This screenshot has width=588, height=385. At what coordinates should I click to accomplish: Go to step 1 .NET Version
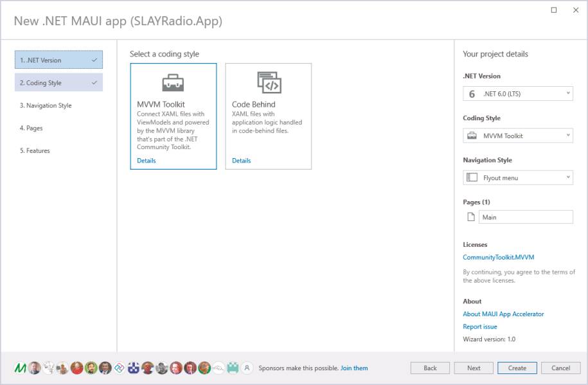pos(58,60)
